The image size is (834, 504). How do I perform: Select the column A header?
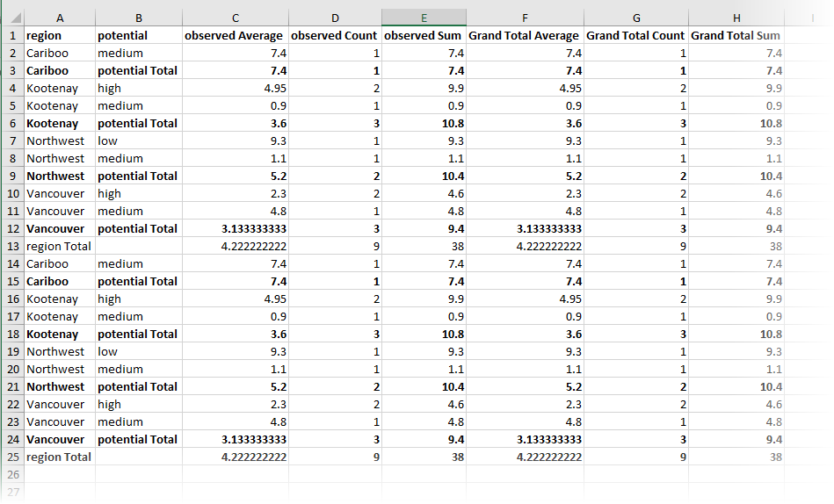(x=59, y=18)
